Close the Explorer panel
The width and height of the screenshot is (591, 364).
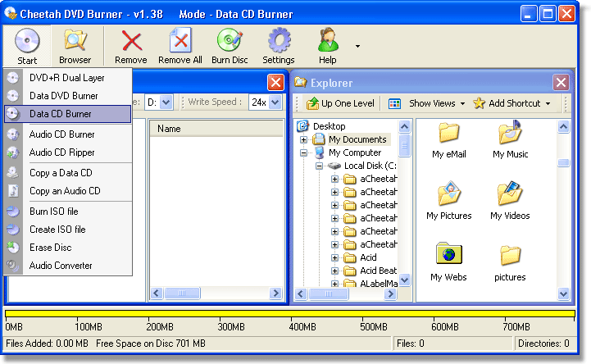[x=561, y=83]
